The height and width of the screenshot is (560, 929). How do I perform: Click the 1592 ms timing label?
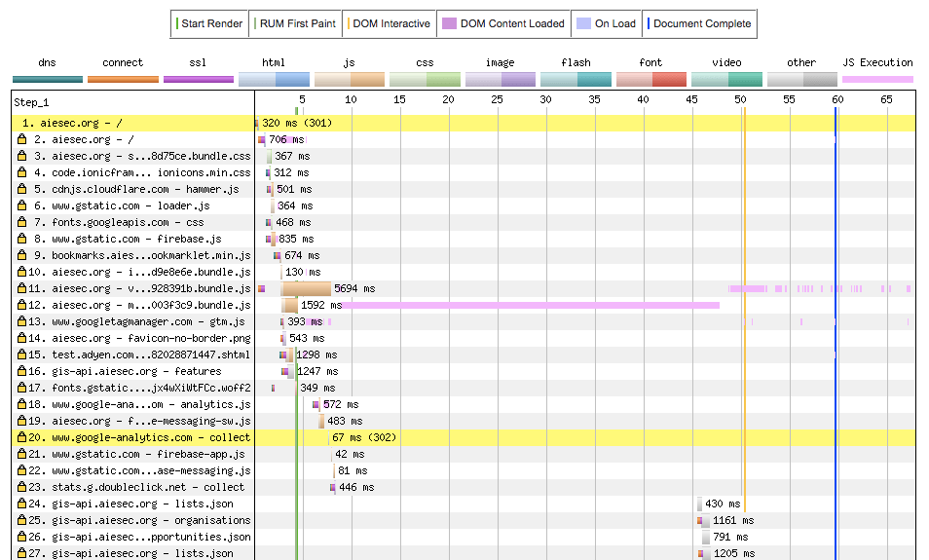321,305
